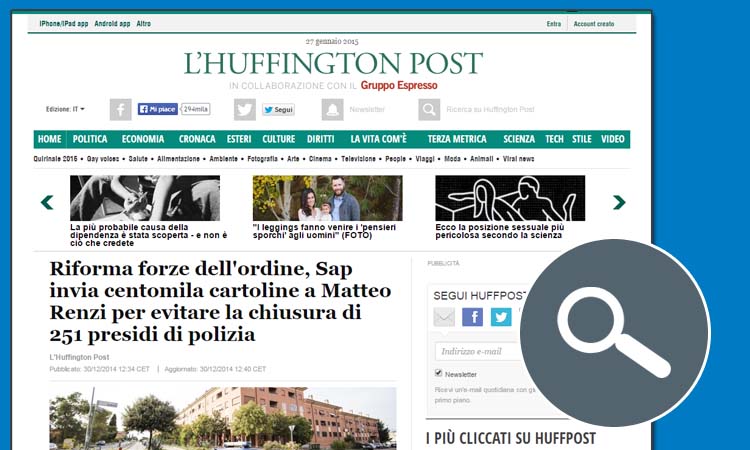Click the 'L'Huffington Post' author byline
This screenshot has width=750, height=450.
click(x=79, y=357)
